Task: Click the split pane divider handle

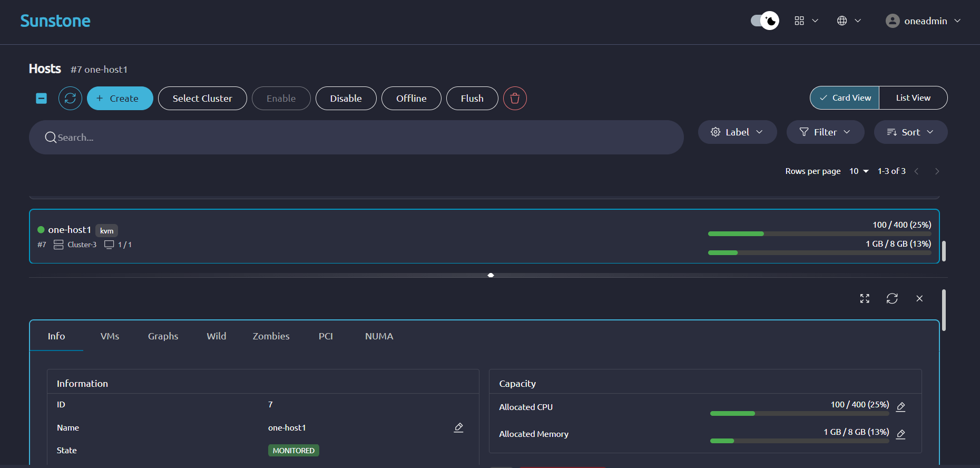Action: pos(491,275)
